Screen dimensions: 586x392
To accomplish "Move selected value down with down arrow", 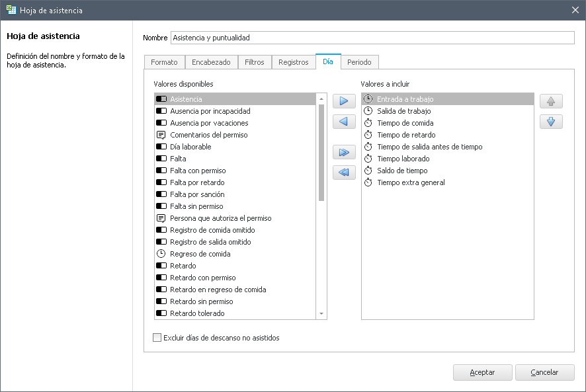I will [x=551, y=122].
